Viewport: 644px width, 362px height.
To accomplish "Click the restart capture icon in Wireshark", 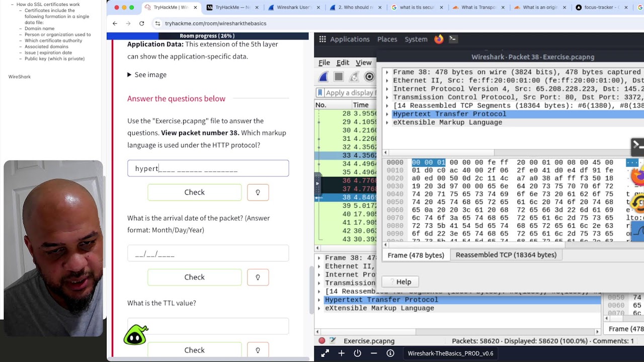I will tap(354, 76).
